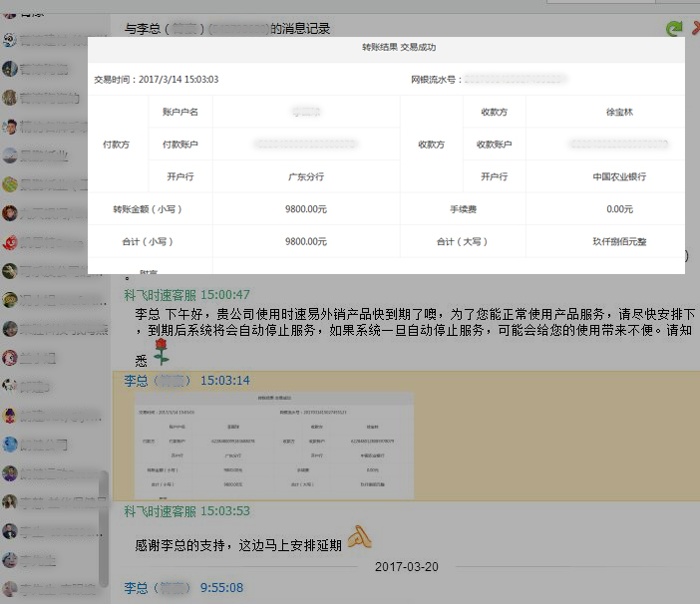This screenshot has width=700, height=604.
Task: Click the 消息记录 window title
Action: (x=300, y=29)
